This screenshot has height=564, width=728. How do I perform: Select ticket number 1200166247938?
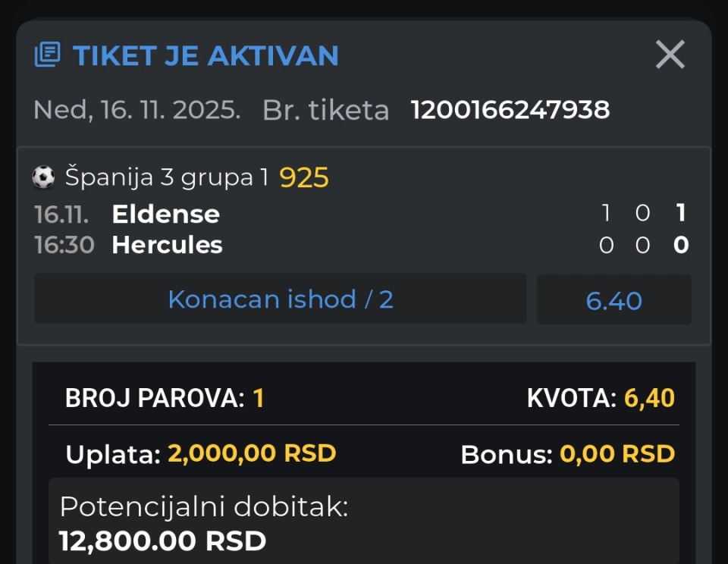pyautogui.click(x=510, y=111)
